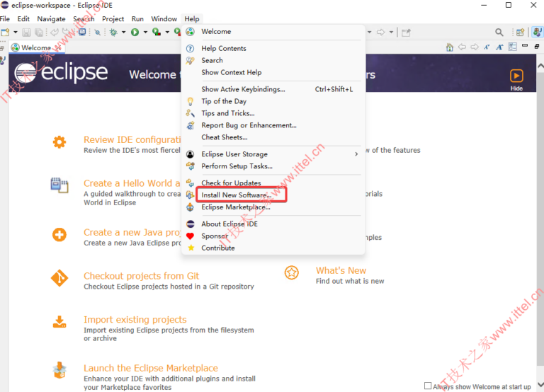The width and height of the screenshot is (544, 392).
Task: Choose Eclipse Marketplace from Help menu
Action: (x=235, y=207)
